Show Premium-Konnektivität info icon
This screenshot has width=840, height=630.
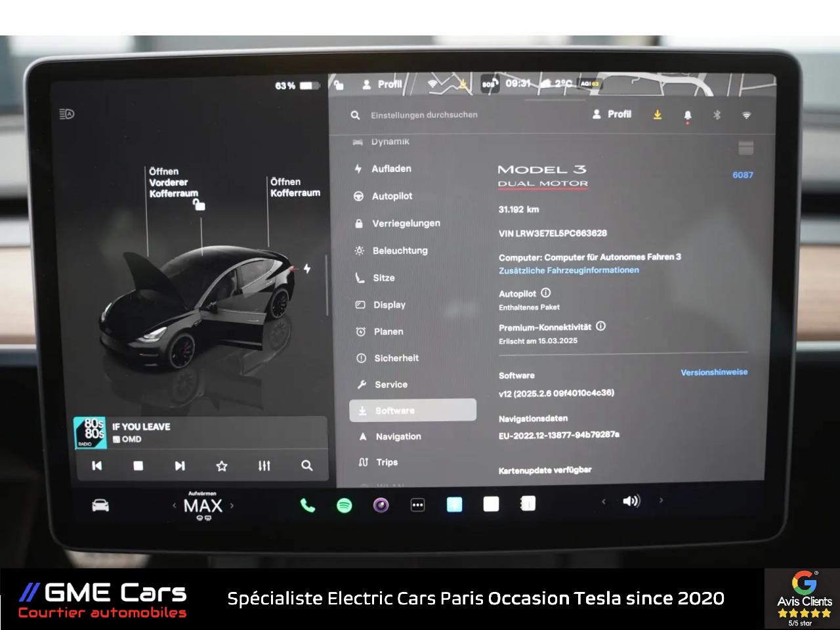pyautogui.click(x=600, y=325)
